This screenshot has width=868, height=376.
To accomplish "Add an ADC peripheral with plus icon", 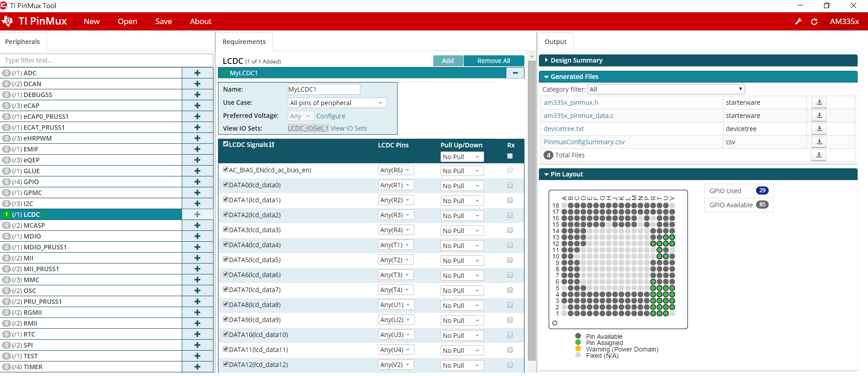I will tap(197, 73).
